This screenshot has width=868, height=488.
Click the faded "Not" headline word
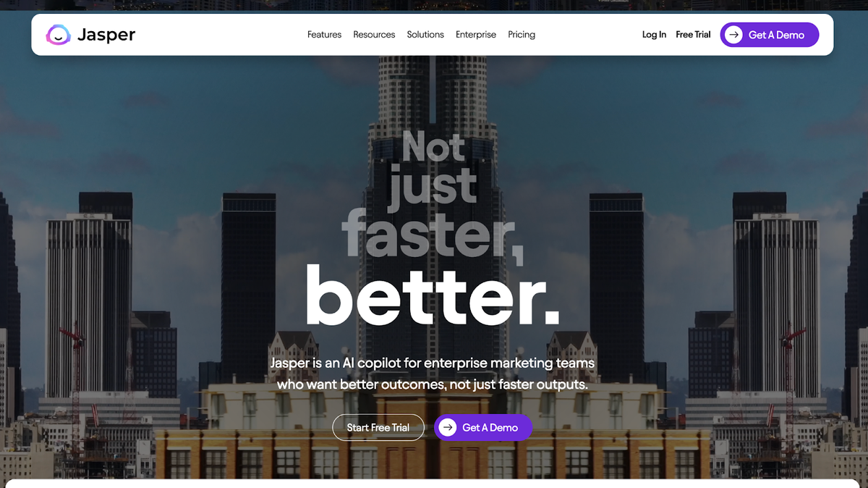[x=433, y=146]
